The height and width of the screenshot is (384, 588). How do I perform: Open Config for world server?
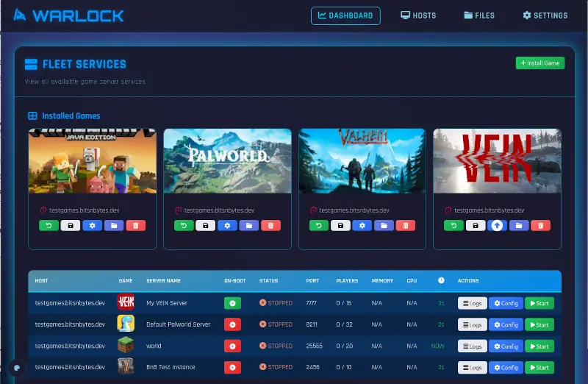506,346
